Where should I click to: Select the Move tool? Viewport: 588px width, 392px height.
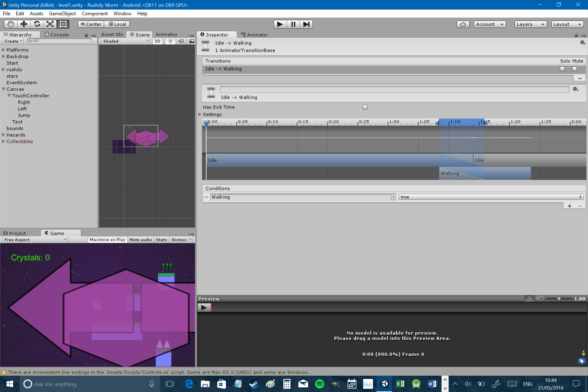[24, 24]
